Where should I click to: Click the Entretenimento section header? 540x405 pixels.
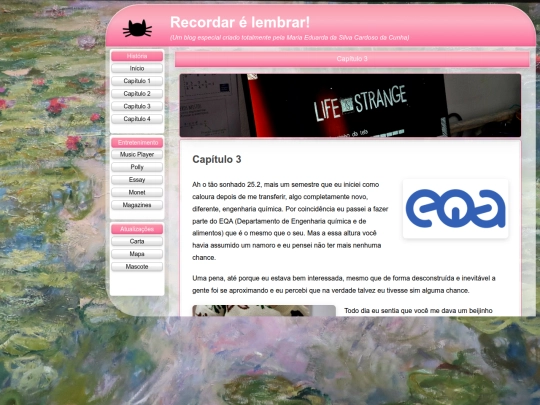(x=137, y=142)
